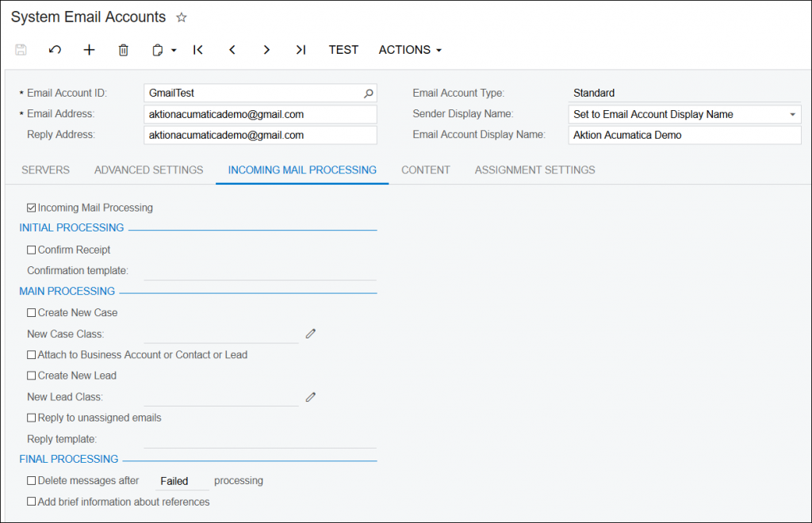Select INCOMING MAIL PROCESSING tab

click(302, 170)
